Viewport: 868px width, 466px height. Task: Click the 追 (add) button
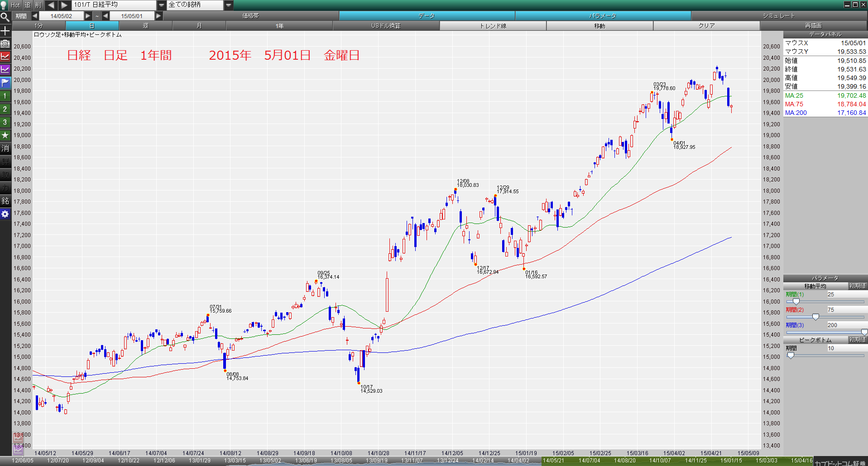pyautogui.click(x=27, y=5)
